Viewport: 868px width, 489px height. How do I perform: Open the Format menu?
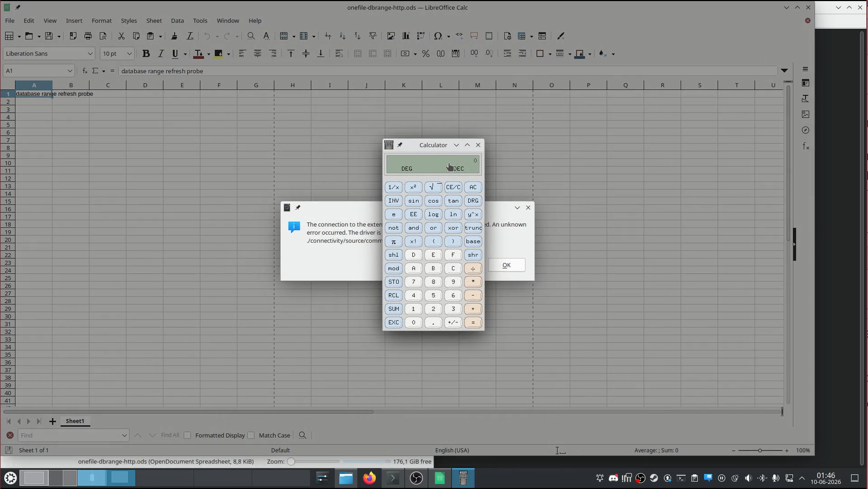(x=102, y=21)
